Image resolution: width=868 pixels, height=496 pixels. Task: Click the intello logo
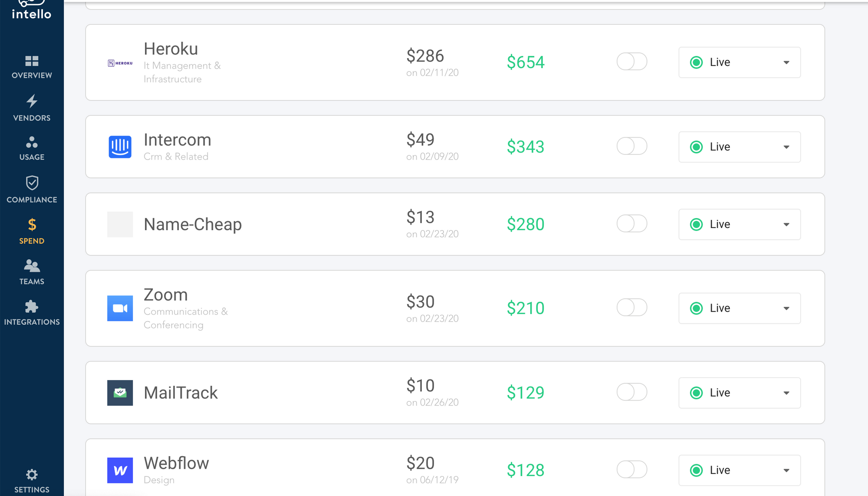point(32,10)
